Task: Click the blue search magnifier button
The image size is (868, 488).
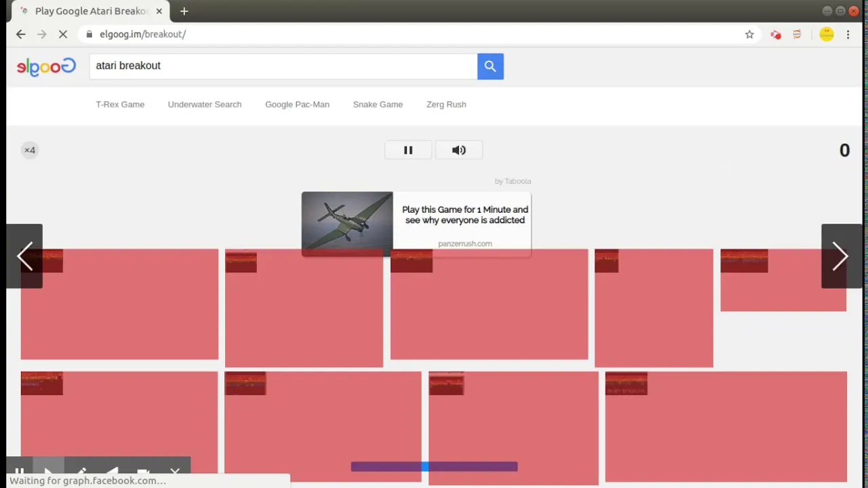Action: 490,66
